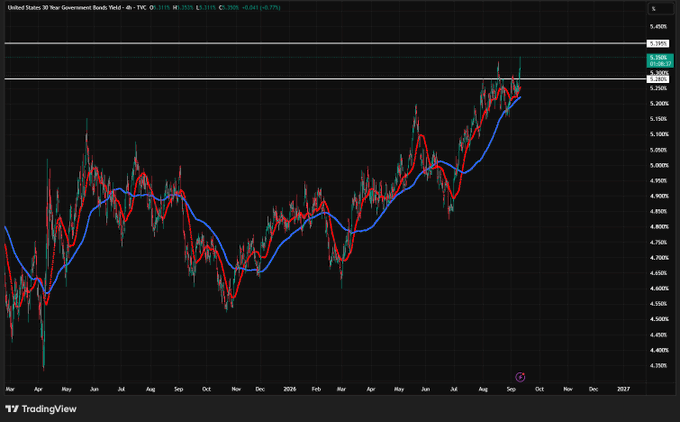
Task: Click the Feb label on time axis
Action: click(x=316, y=389)
